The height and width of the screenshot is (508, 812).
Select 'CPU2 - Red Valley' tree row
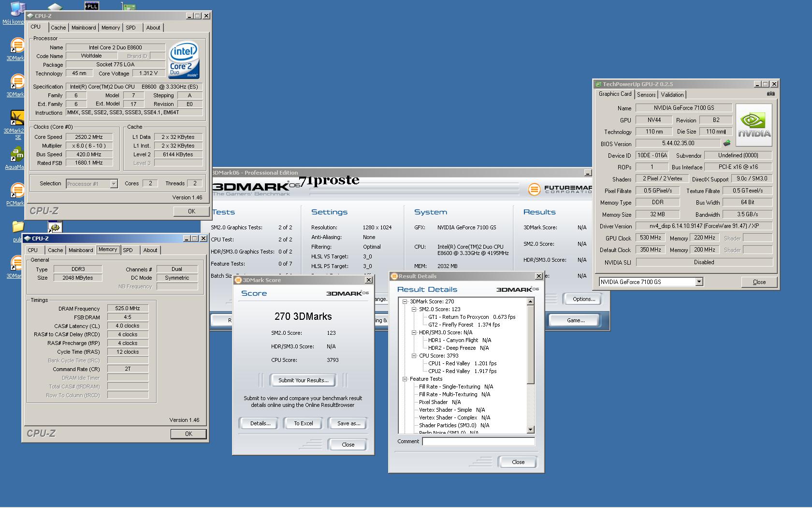click(x=463, y=371)
